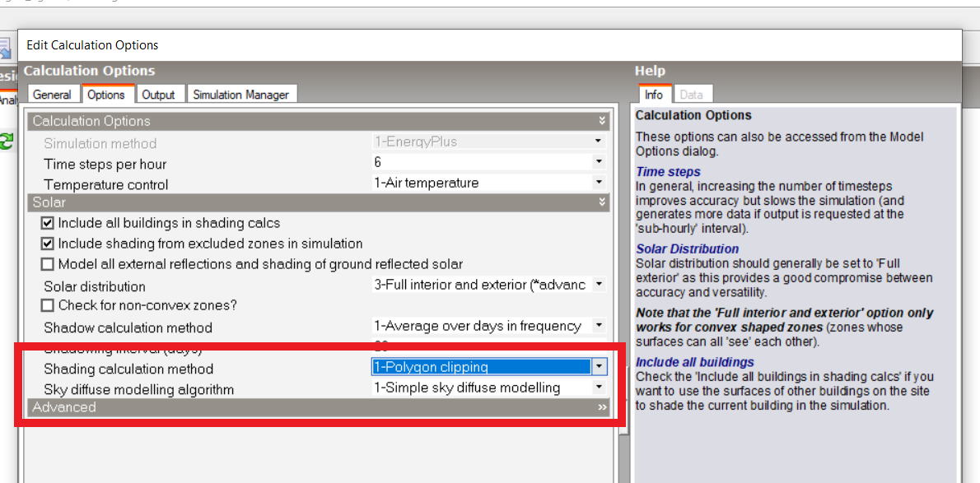
Task: Open Shading calculation method dropdown arrow
Action: [x=599, y=367]
